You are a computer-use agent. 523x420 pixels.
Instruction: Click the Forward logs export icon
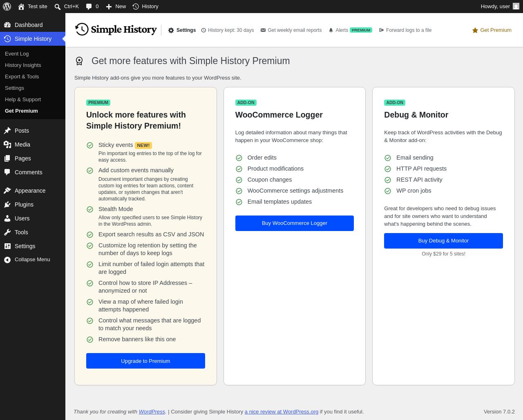pyautogui.click(x=382, y=30)
